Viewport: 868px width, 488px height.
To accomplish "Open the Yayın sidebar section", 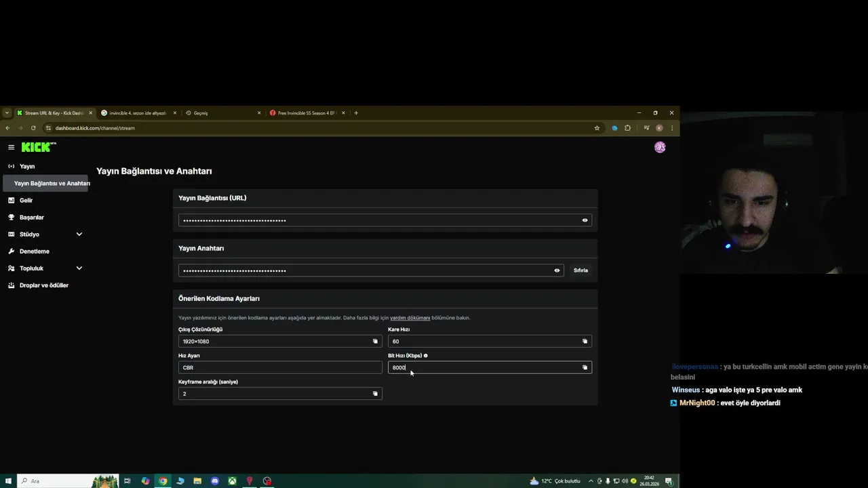I will pyautogui.click(x=27, y=166).
